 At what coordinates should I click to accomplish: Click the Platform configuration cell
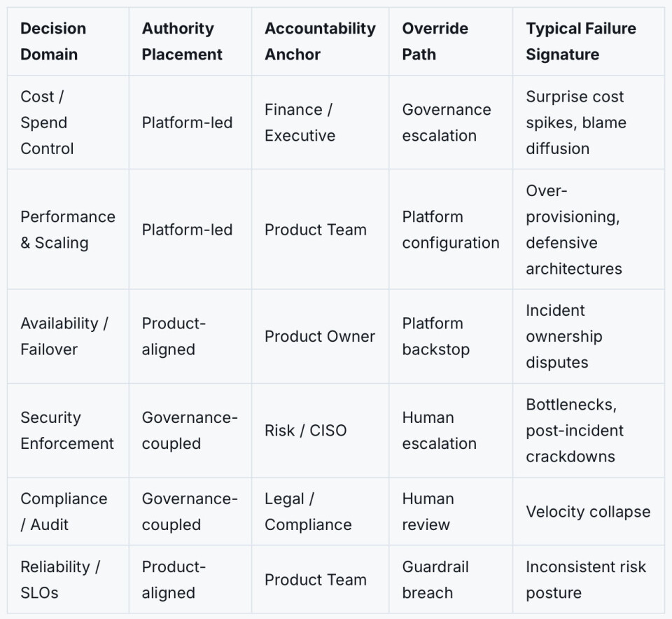tap(451, 230)
